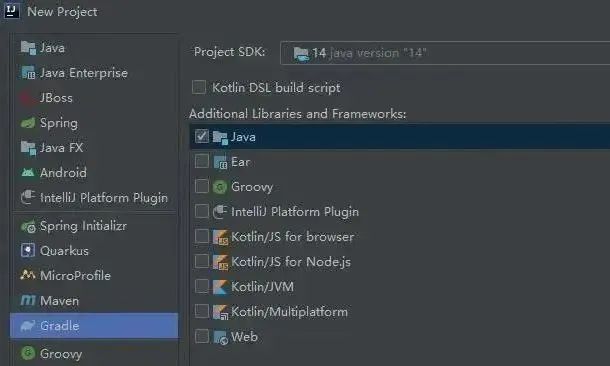
Task: Check the Ear framework checkbox
Action: (x=202, y=161)
